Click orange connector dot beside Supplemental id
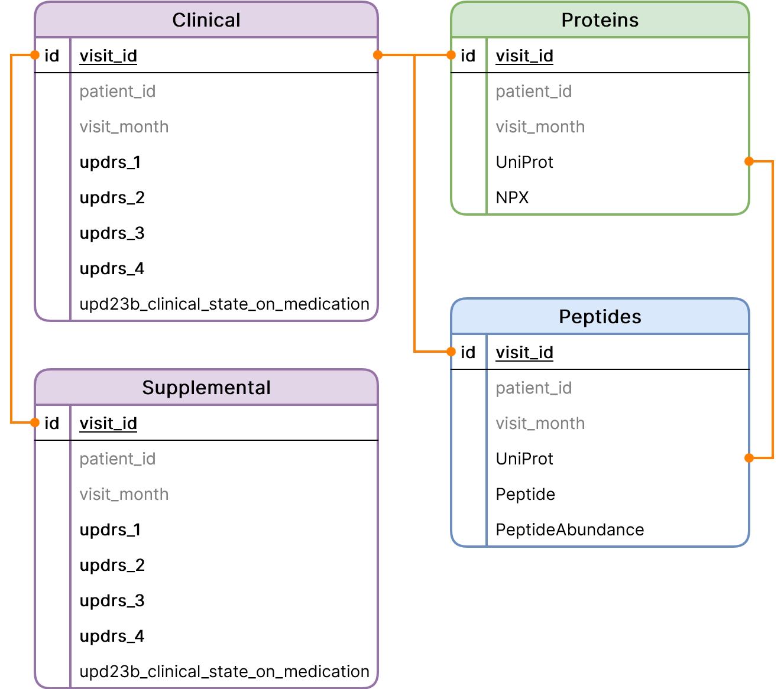Viewport: 784px width, 689px height. 34,423
